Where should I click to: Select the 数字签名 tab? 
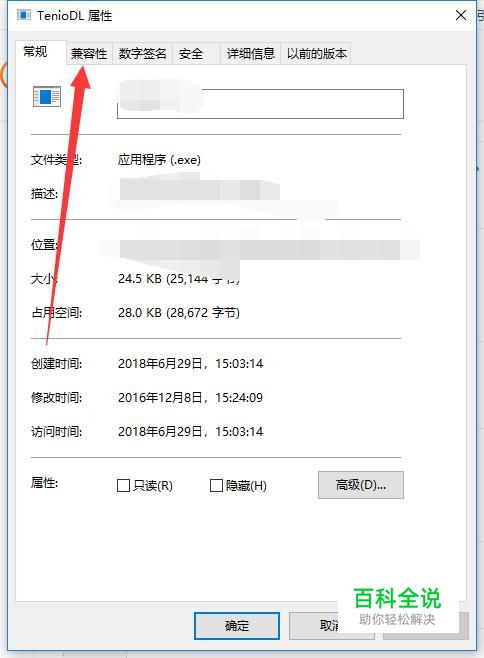[x=142, y=54]
